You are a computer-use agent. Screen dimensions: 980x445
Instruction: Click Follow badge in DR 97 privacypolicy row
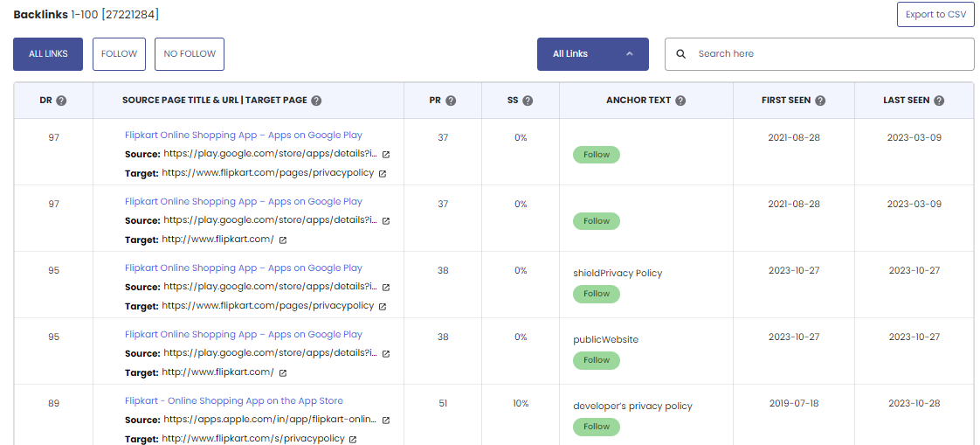coord(597,155)
